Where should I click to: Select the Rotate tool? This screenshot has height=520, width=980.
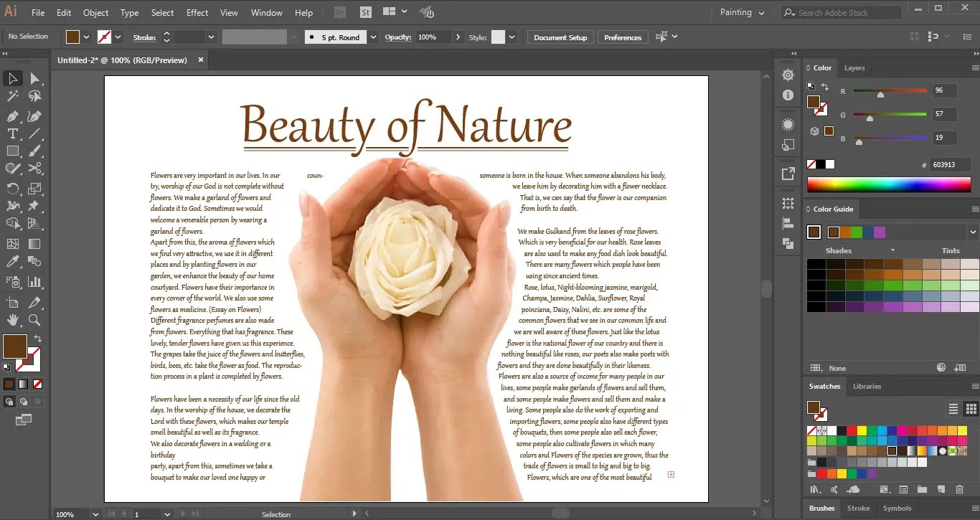[13, 189]
